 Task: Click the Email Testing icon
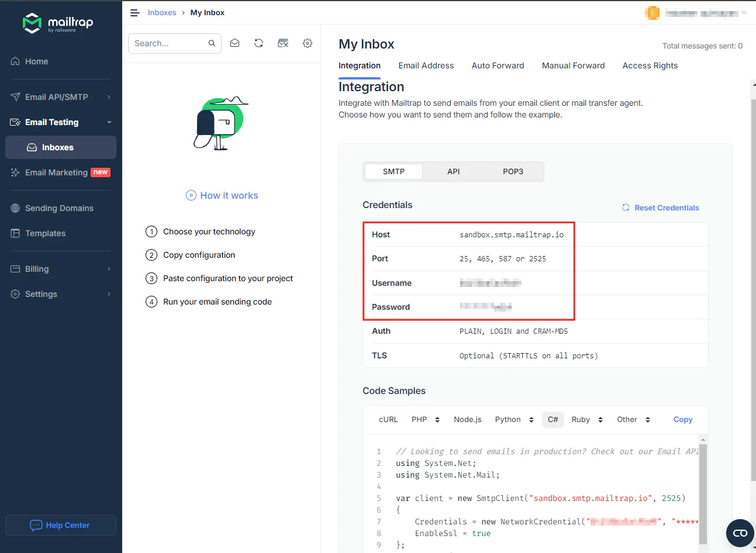tap(15, 122)
